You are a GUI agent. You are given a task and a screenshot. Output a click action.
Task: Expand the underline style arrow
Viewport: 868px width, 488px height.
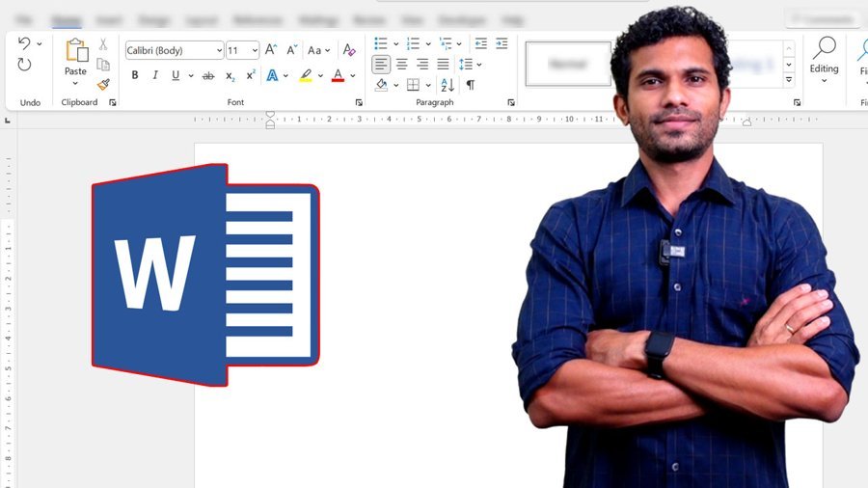(x=191, y=76)
